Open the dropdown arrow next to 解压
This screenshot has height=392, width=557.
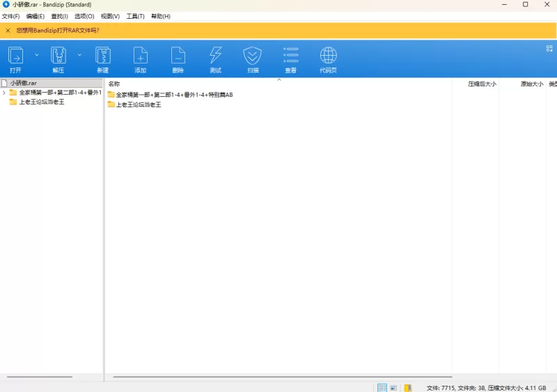[x=79, y=54]
